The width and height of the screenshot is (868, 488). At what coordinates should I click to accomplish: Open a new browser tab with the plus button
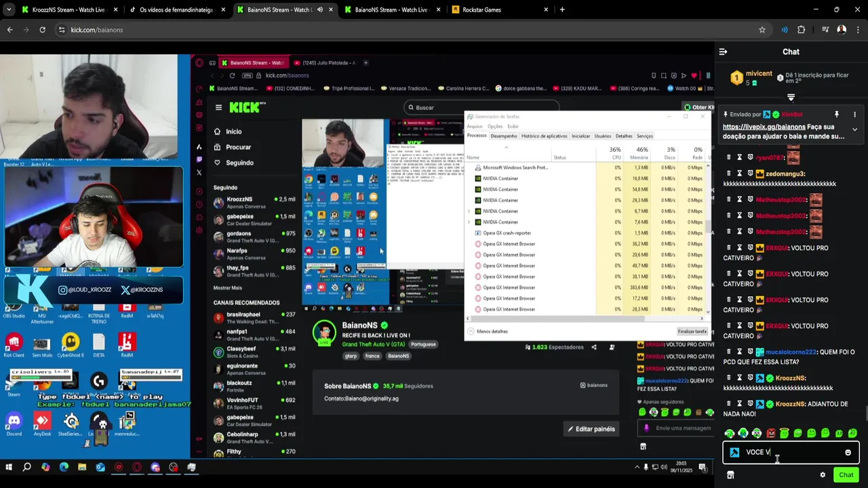(562, 9)
